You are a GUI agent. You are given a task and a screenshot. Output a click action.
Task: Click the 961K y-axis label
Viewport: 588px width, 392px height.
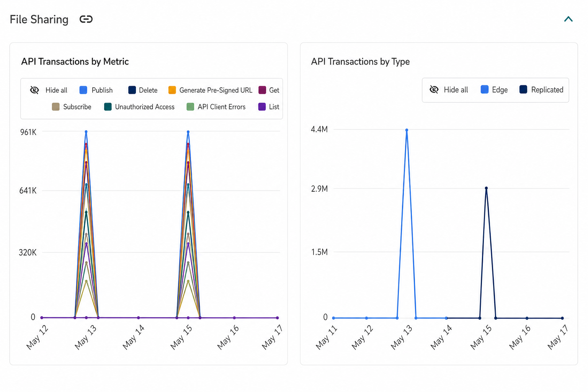(28, 132)
